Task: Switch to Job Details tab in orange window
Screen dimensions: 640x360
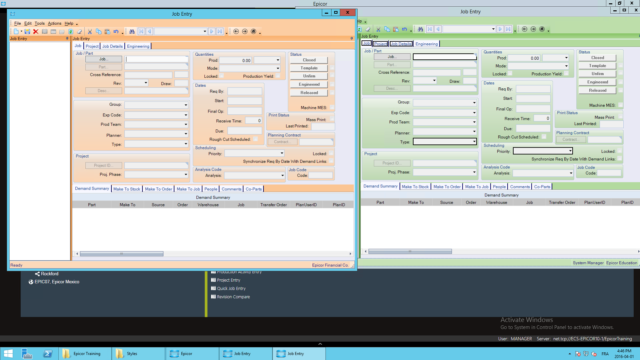Action: tap(112, 46)
